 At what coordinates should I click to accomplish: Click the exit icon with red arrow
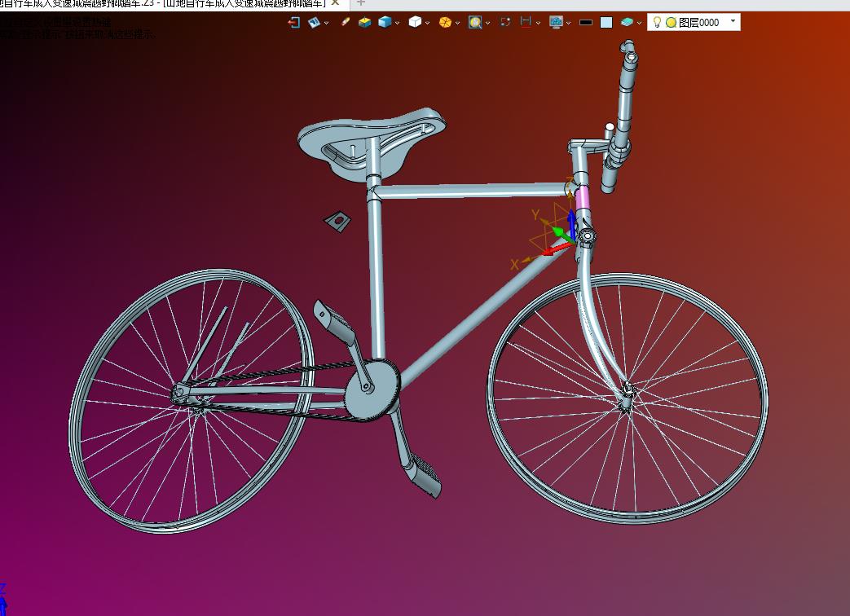point(294,22)
